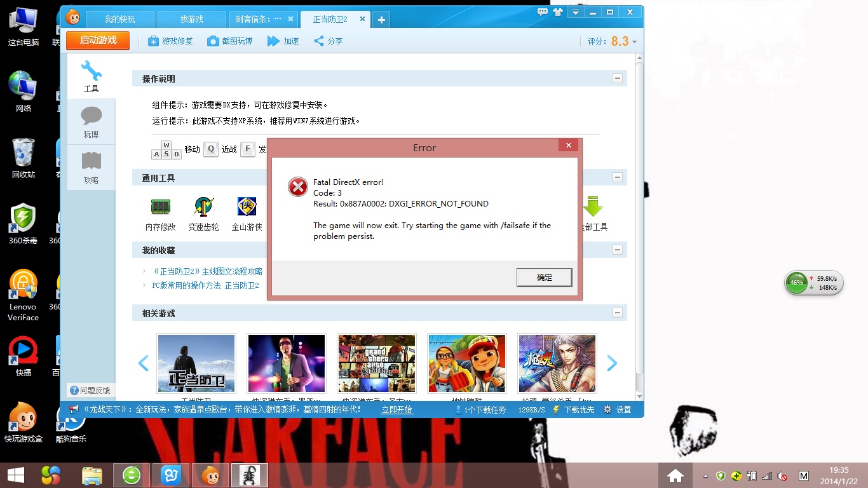Viewport: 868px width, 488px height.
Task: Open 设置 settings gear
Action: coord(618,410)
